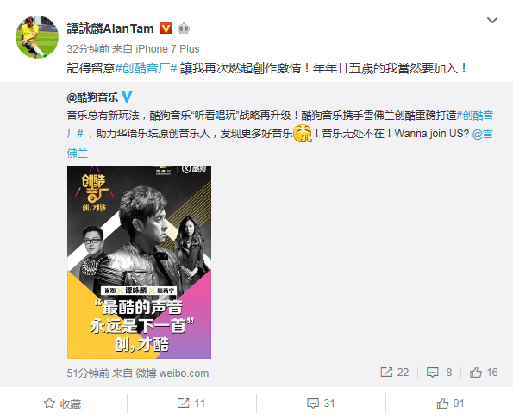Enlarge the 创酷音厂 poster image
This screenshot has width=513, height=420.
(139, 262)
